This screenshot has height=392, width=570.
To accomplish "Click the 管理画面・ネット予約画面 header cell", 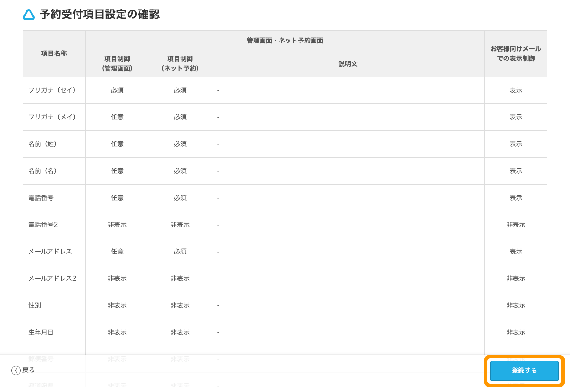I will (x=285, y=40).
